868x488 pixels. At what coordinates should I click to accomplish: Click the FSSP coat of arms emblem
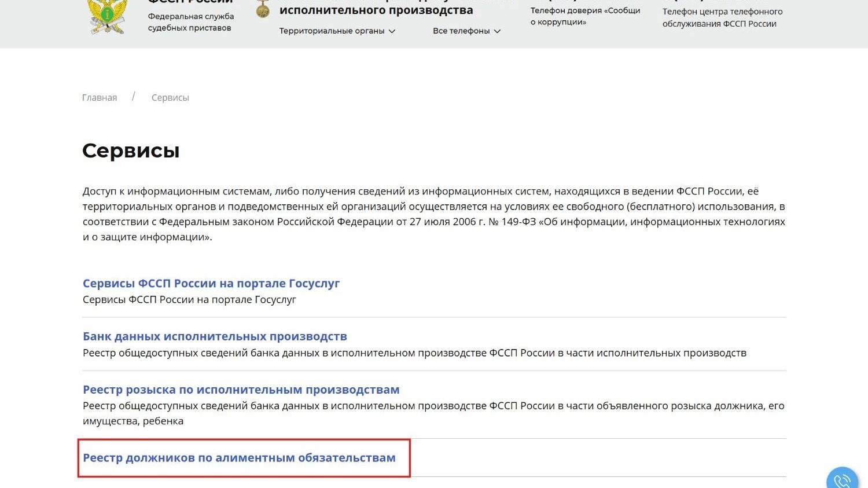click(x=107, y=16)
